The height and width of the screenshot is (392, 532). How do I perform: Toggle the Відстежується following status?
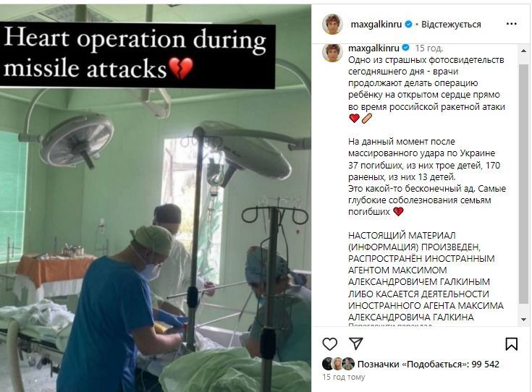click(451, 25)
